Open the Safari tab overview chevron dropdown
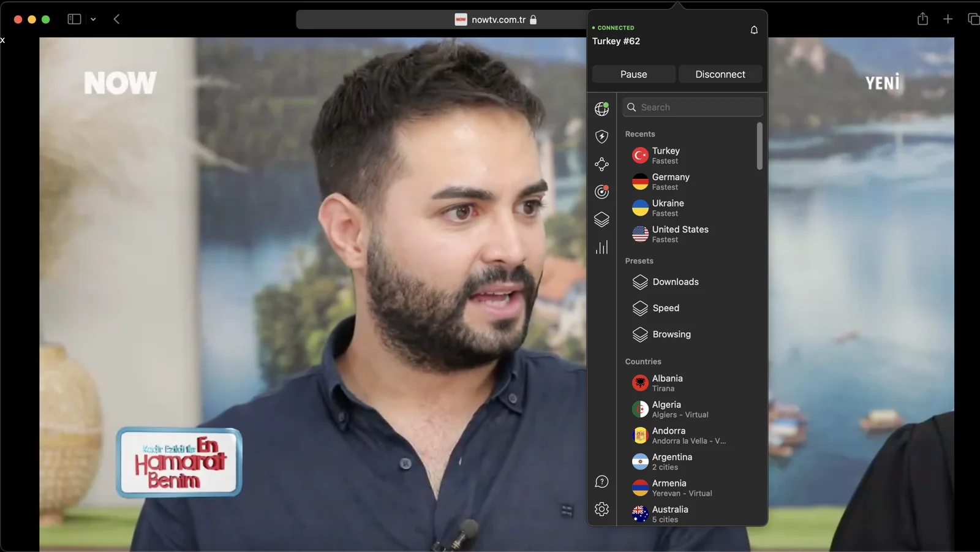The width and height of the screenshot is (980, 552). tap(93, 19)
